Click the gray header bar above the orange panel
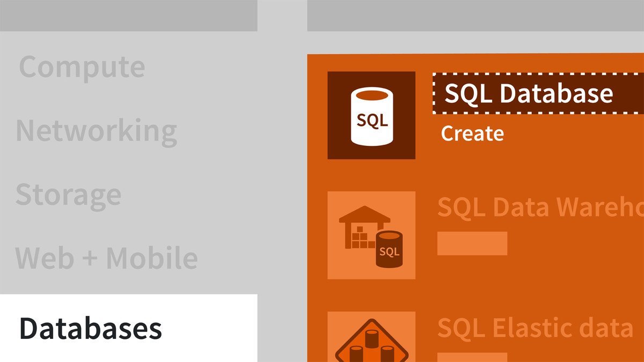Viewport: 644px width, 362px height. tap(475, 15)
